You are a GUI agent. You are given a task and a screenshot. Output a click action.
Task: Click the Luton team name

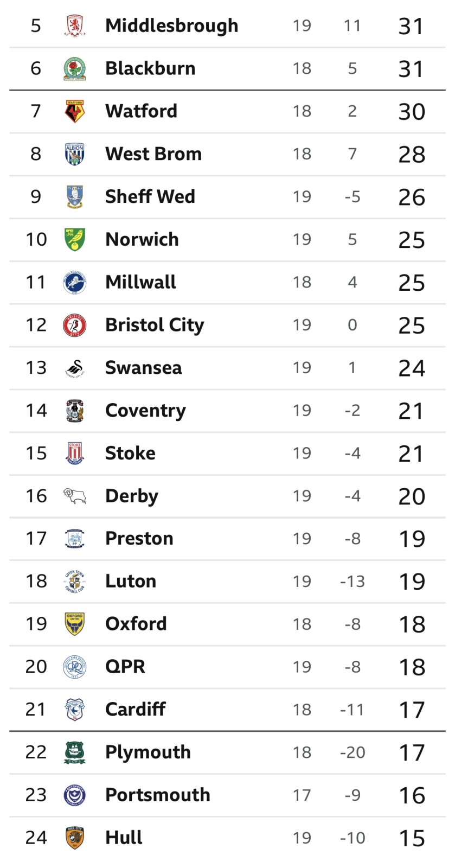[x=130, y=581]
